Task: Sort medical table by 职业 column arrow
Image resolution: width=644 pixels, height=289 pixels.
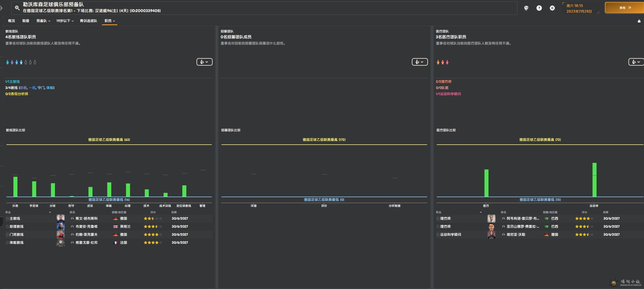Action: click(481, 212)
